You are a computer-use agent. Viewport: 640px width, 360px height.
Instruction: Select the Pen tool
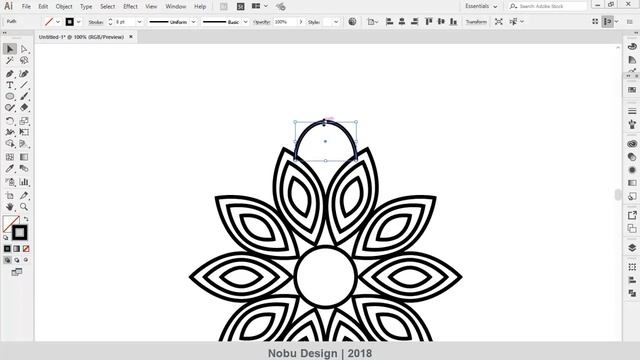[10, 73]
